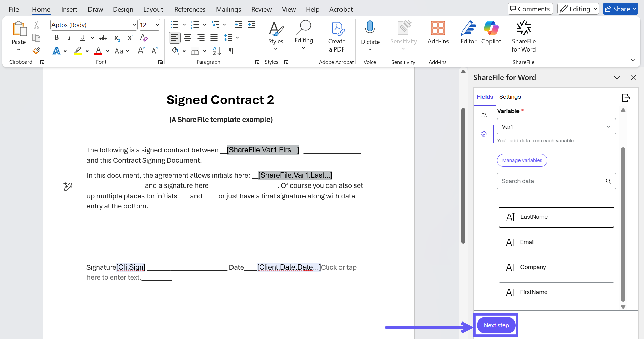Screen dimensions: 644x339
Task: Toggle Italic formatting
Action: 69,38
